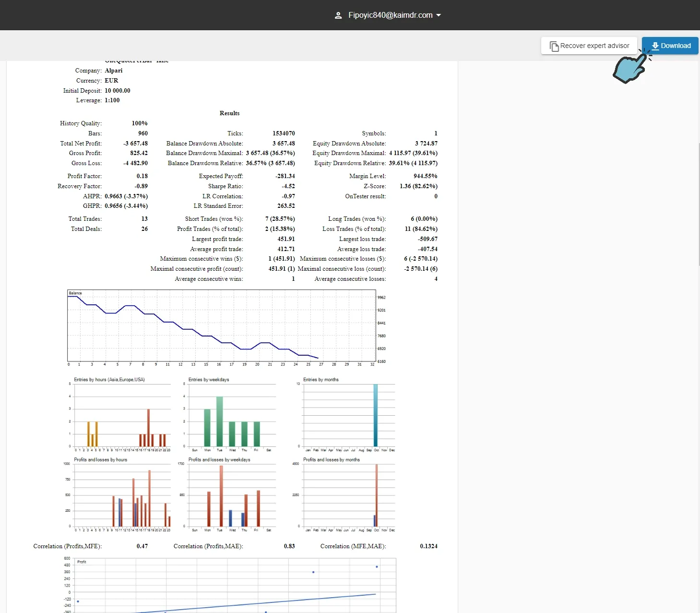Click the Profit legend on the scatter chart
This screenshot has height=613, width=700.
click(83, 562)
